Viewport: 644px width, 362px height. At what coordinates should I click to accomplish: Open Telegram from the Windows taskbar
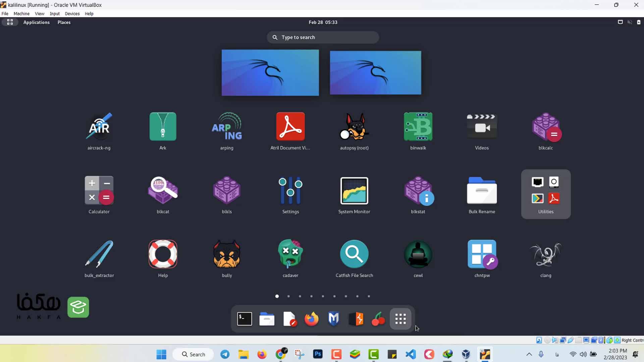click(225, 354)
